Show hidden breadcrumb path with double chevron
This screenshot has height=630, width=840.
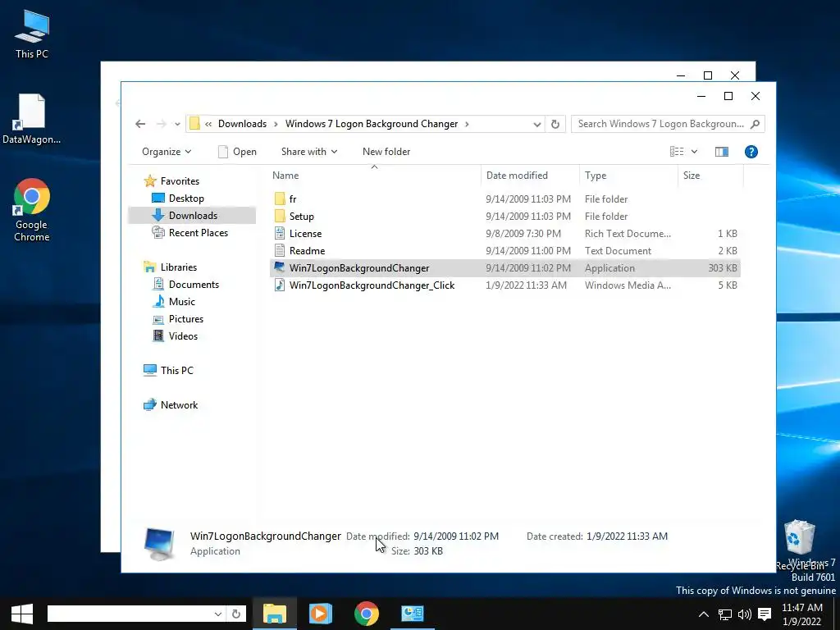pyautogui.click(x=208, y=125)
